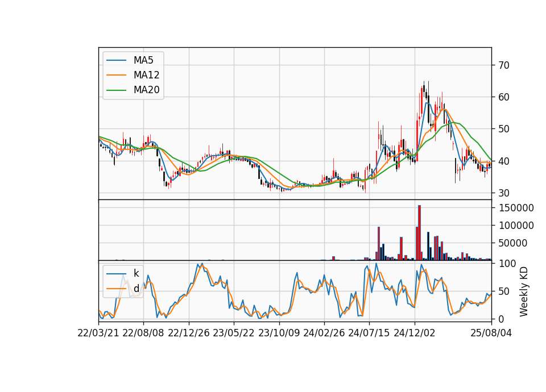
Task: Click the 24/07/15 date tick label
Action: (x=369, y=333)
